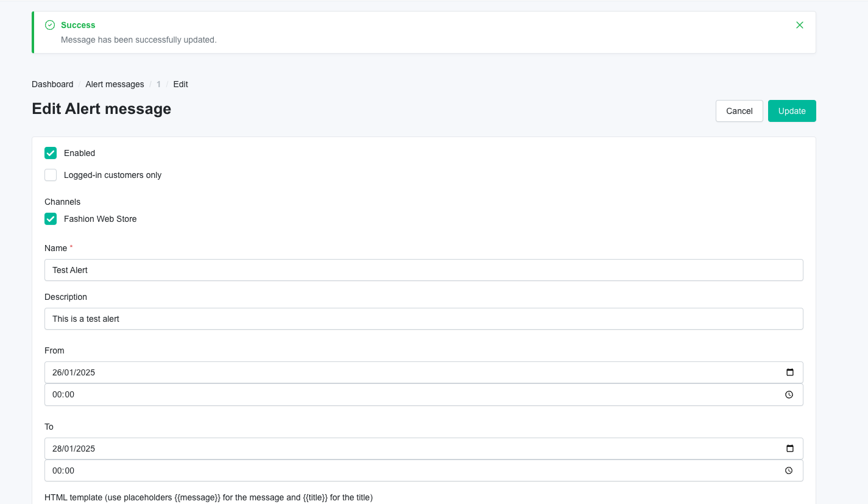
Task: Click the green success checkmark icon
Action: (x=50, y=25)
